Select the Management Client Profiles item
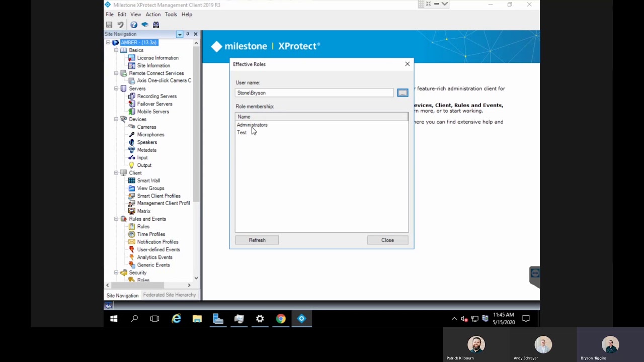Screen dimensions: 644x362 point(164,204)
